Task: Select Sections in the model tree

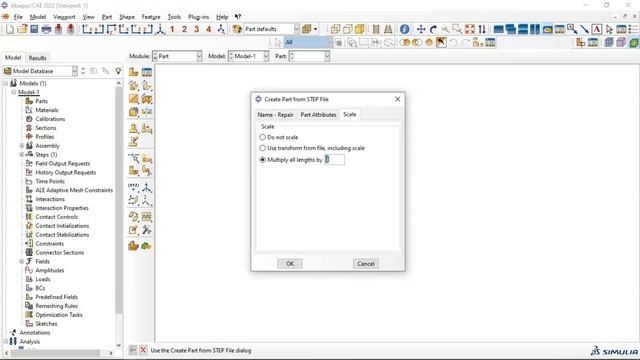Action: (46, 128)
